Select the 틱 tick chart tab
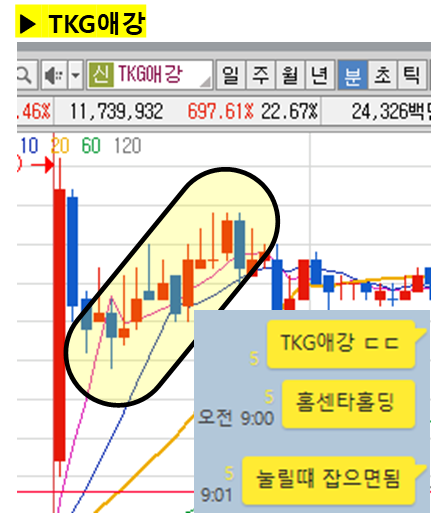Viewport: 431px width, 513px height. (412, 75)
